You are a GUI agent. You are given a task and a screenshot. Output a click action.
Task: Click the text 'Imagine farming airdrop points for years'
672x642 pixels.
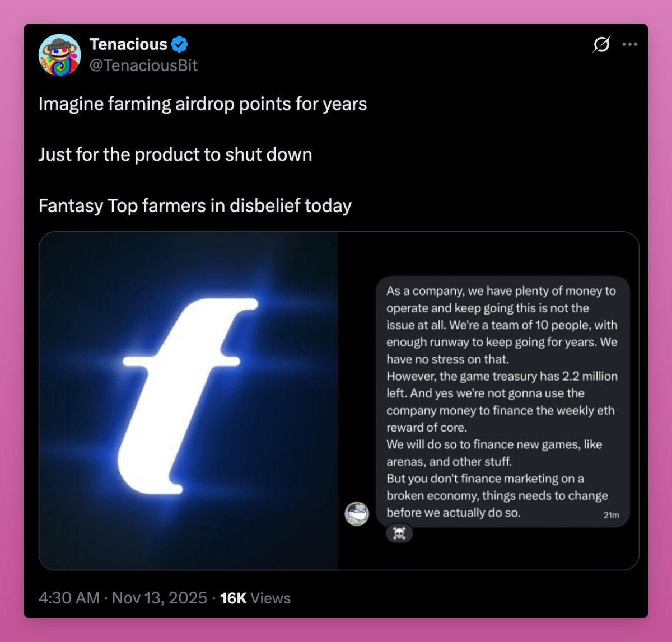(203, 104)
